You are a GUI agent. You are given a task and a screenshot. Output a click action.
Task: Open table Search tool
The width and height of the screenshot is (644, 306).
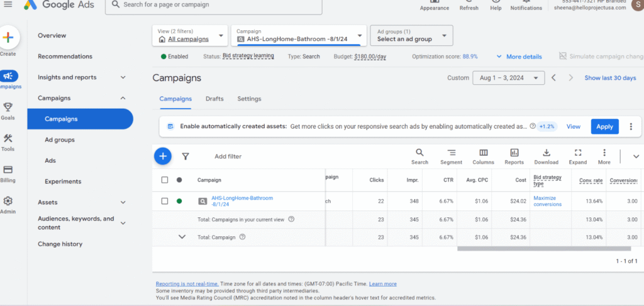point(419,156)
